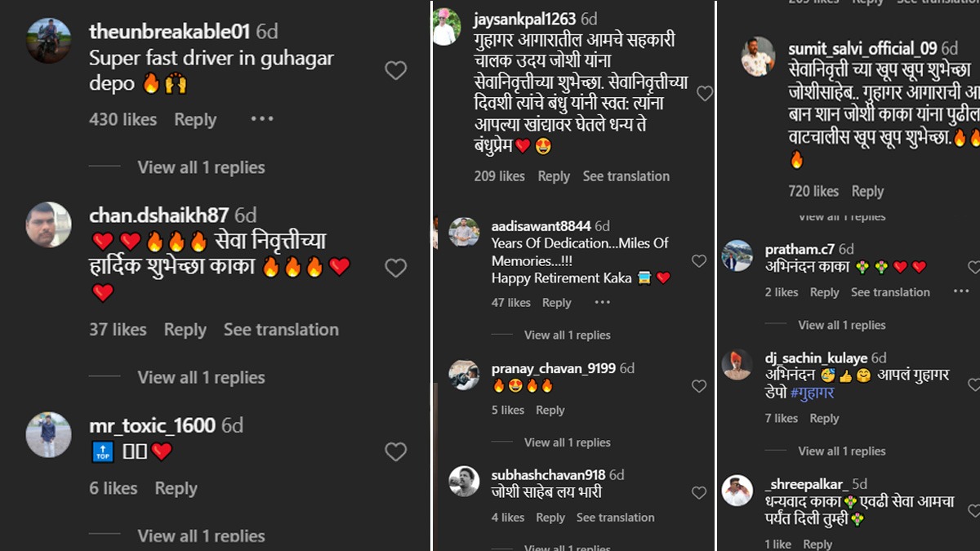Toggle heart on mr_toxic_1600's comment
The height and width of the screenshot is (551, 980).
(395, 451)
